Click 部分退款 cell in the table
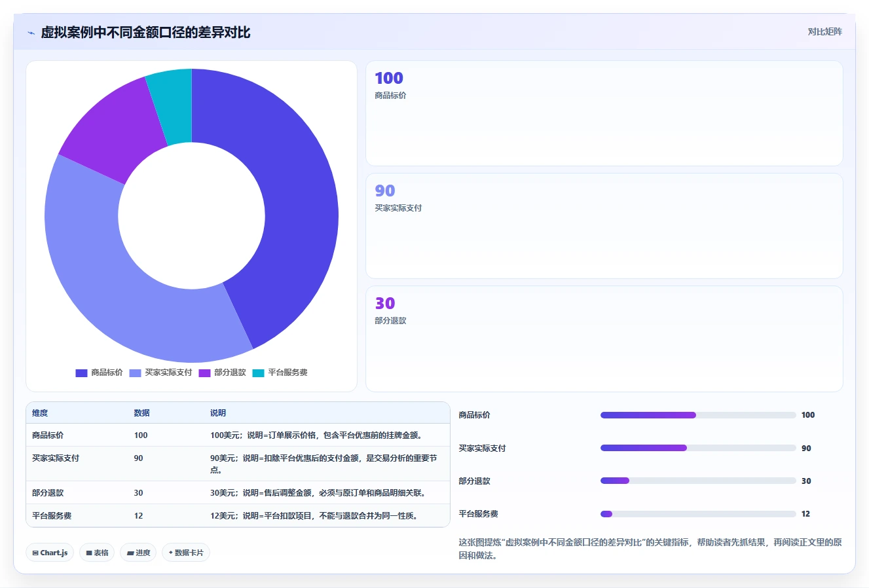The image size is (869, 588). [x=48, y=493]
